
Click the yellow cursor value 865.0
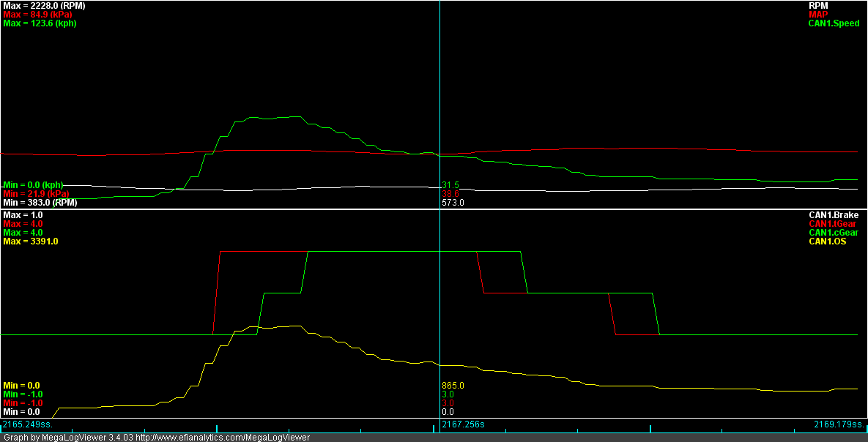click(453, 385)
